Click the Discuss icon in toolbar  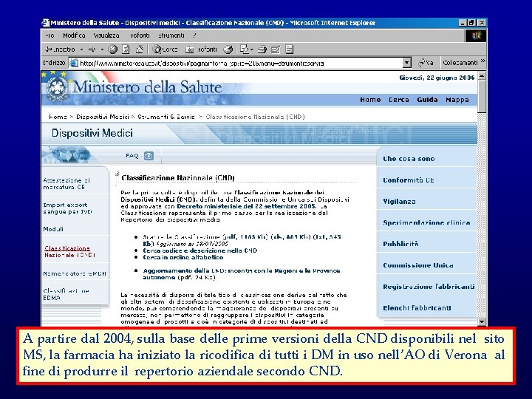coord(289,50)
